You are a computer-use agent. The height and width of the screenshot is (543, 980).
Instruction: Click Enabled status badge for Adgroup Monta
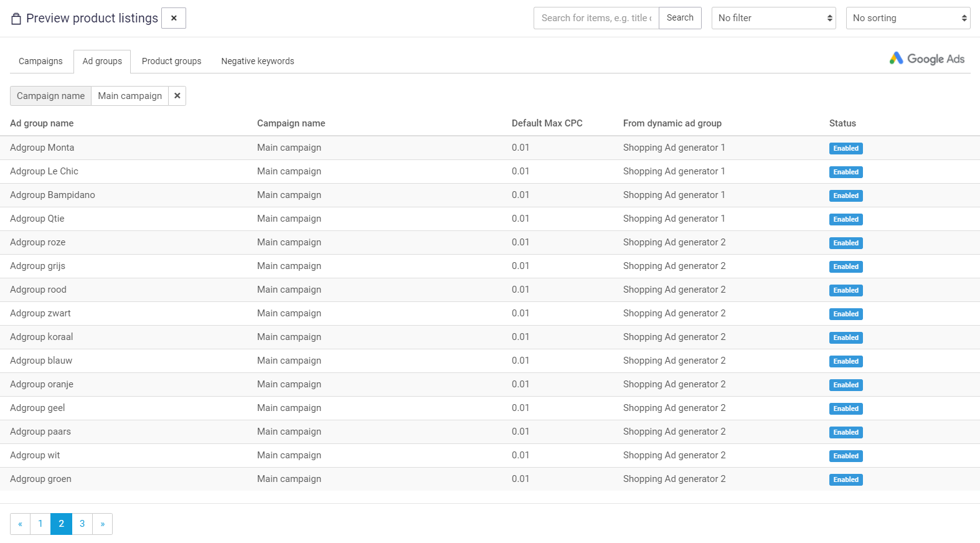coord(846,148)
